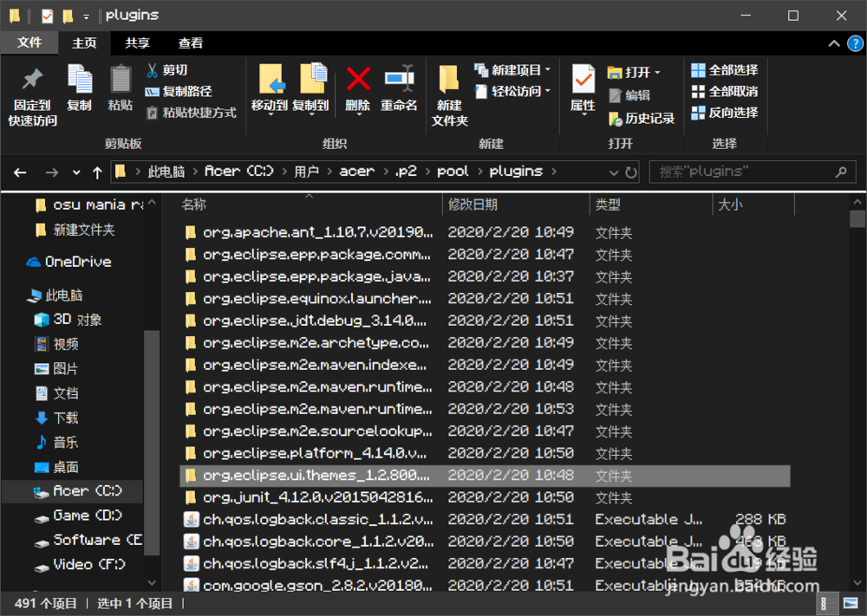Click the file list vertical scrollbar thumb
This screenshot has height=616, width=867.
(857, 218)
